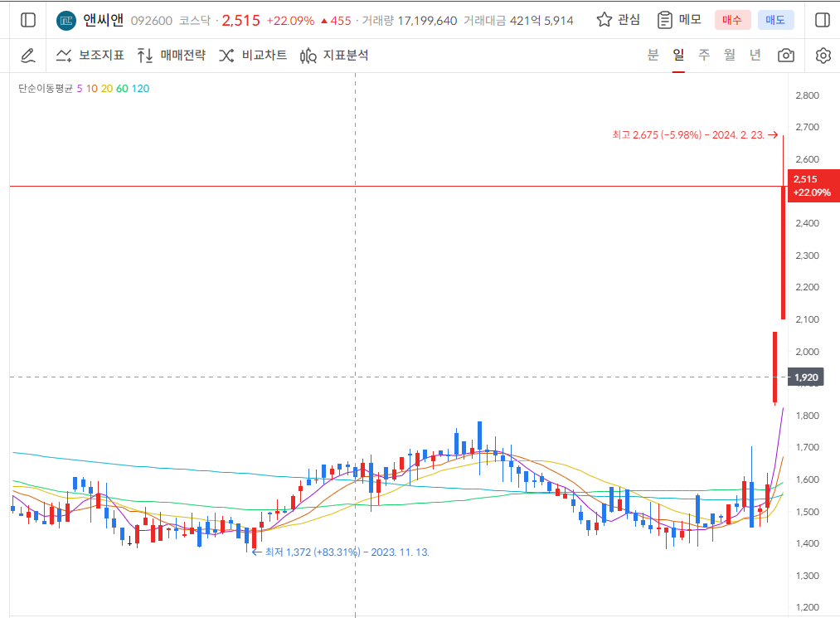Click the 매수 buy button

pos(732,21)
